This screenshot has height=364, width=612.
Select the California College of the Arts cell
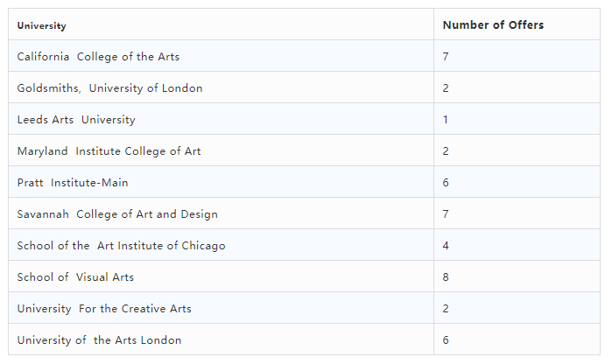coord(98,57)
